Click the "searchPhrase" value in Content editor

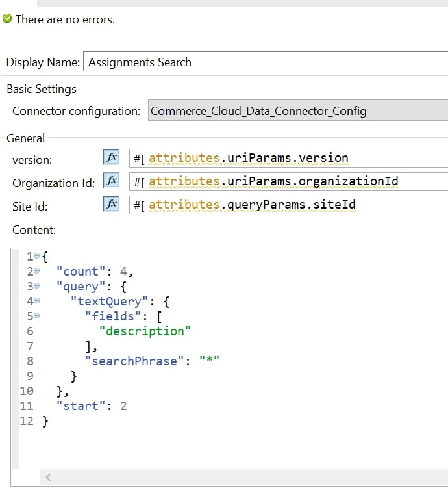(209, 361)
